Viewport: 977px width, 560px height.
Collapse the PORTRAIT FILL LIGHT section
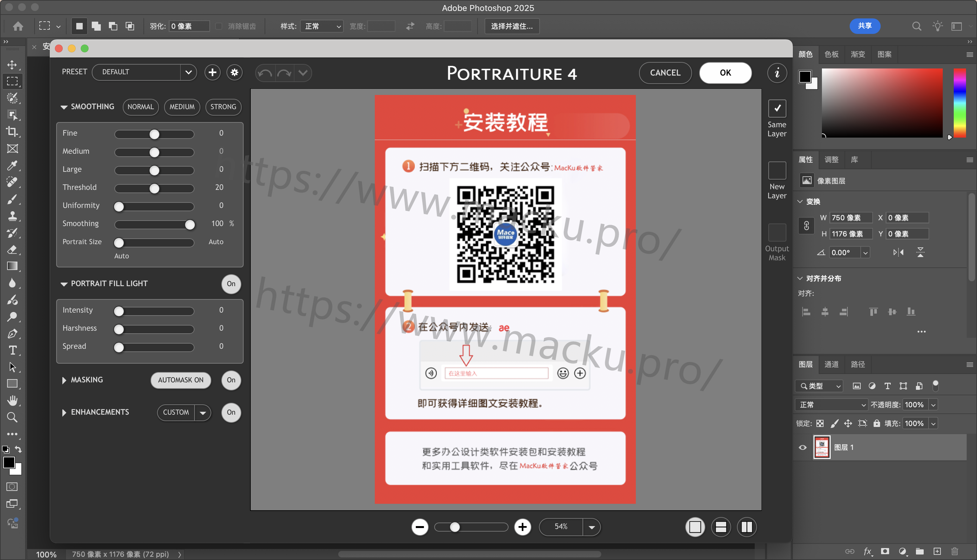tap(64, 284)
